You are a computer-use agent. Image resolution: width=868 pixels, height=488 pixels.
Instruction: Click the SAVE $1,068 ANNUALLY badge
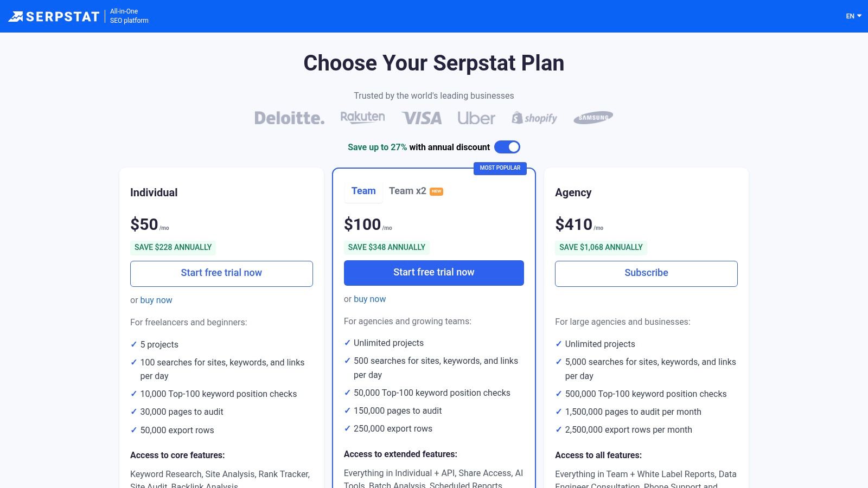tap(601, 247)
